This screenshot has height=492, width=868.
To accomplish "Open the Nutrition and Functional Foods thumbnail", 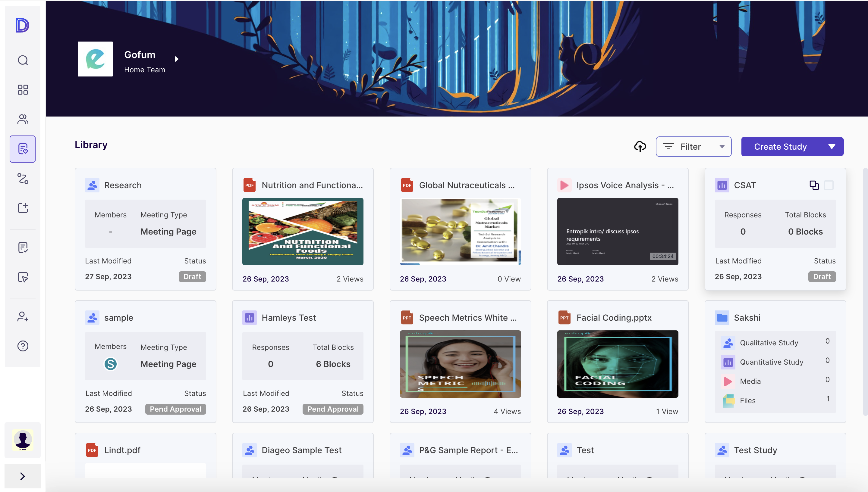I will point(303,231).
